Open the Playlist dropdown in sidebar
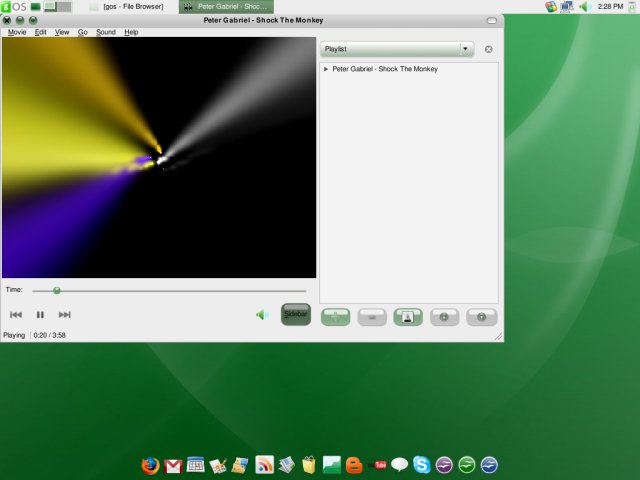This screenshot has height=480, width=640. [x=397, y=49]
